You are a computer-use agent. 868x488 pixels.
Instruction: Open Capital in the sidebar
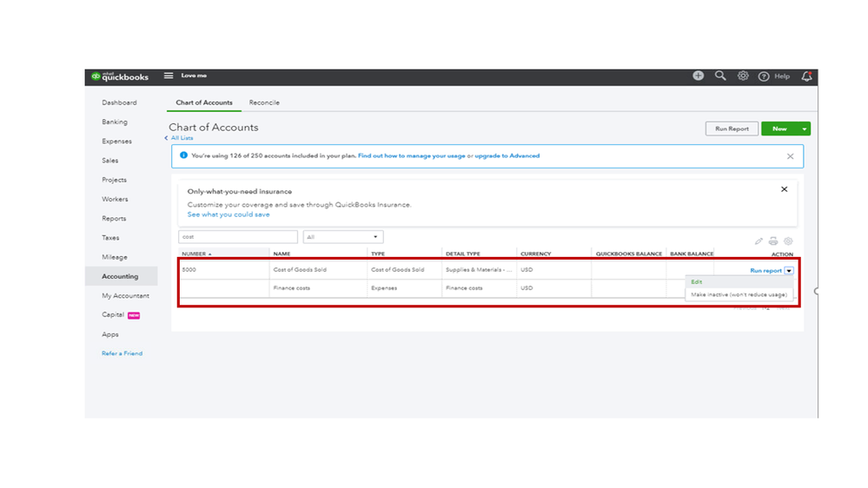[x=113, y=315]
